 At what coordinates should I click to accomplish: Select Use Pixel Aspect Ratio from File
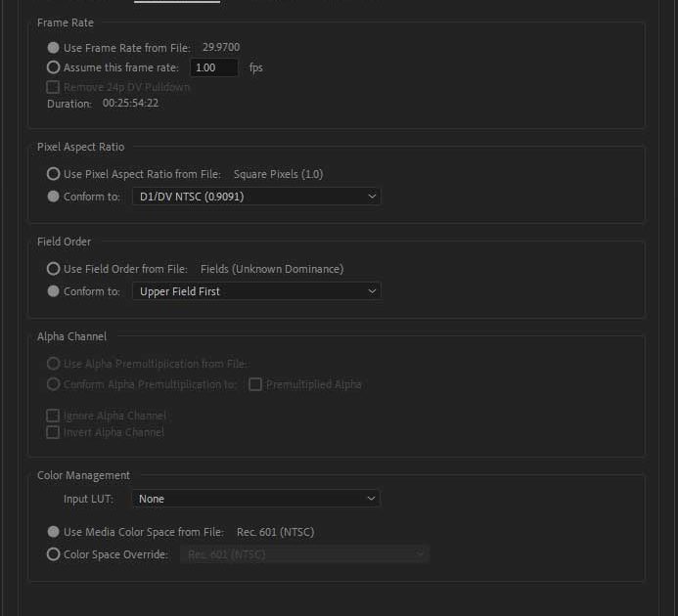(53, 174)
